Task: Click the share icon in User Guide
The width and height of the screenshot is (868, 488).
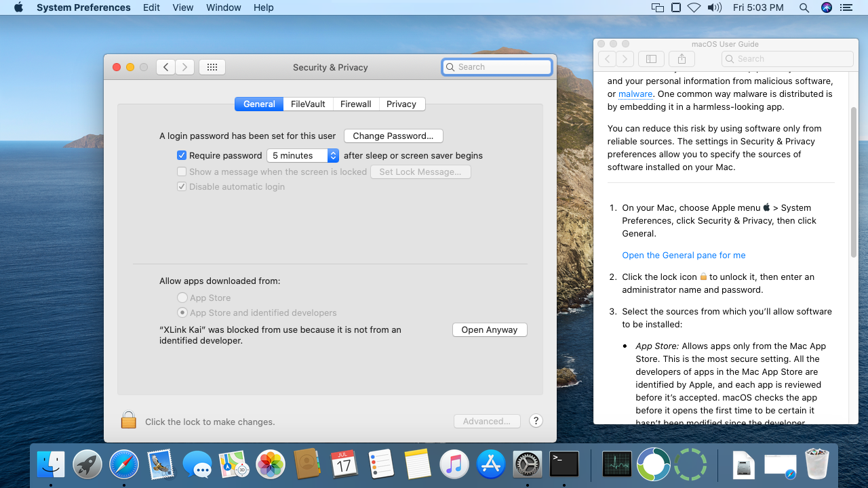Action: pos(682,59)
